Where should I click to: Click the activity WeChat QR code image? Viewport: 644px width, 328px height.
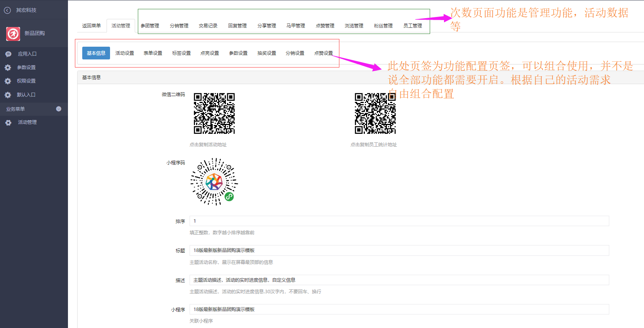(x=214, y=113)
